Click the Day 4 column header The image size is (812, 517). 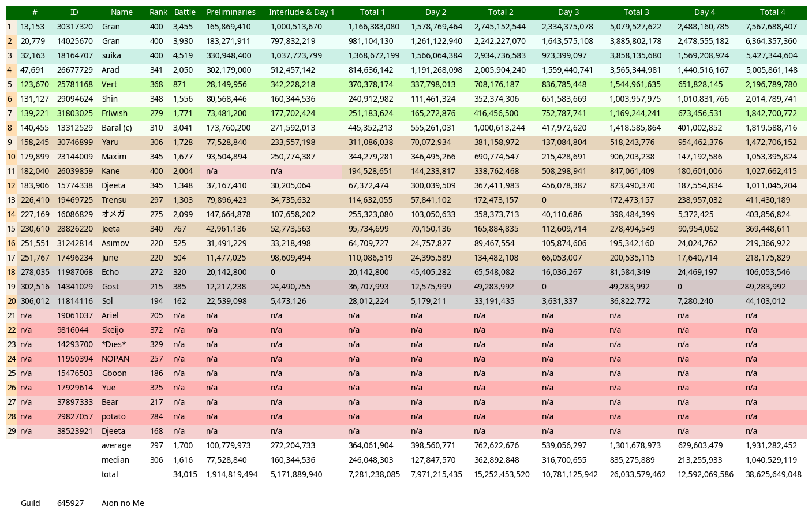(x=705, y=12)
